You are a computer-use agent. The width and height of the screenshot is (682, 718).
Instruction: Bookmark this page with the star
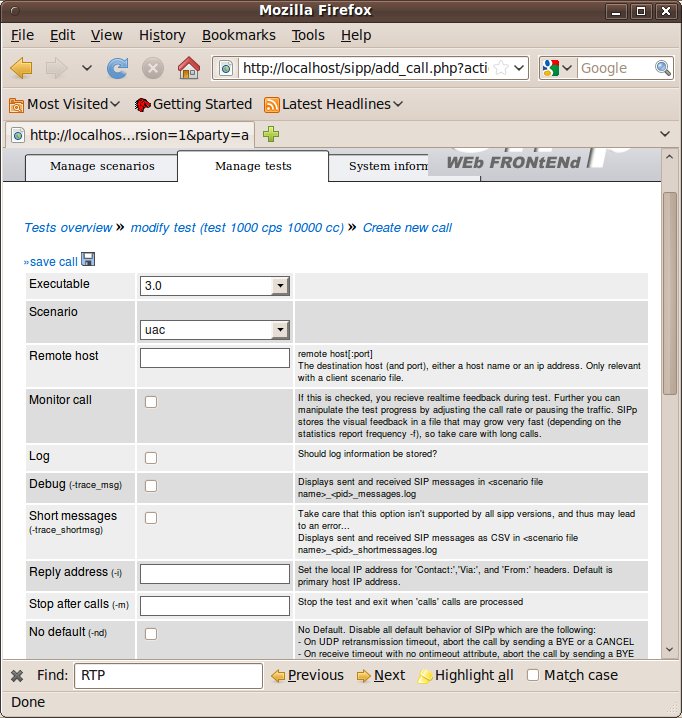click(x=501, y=68)
